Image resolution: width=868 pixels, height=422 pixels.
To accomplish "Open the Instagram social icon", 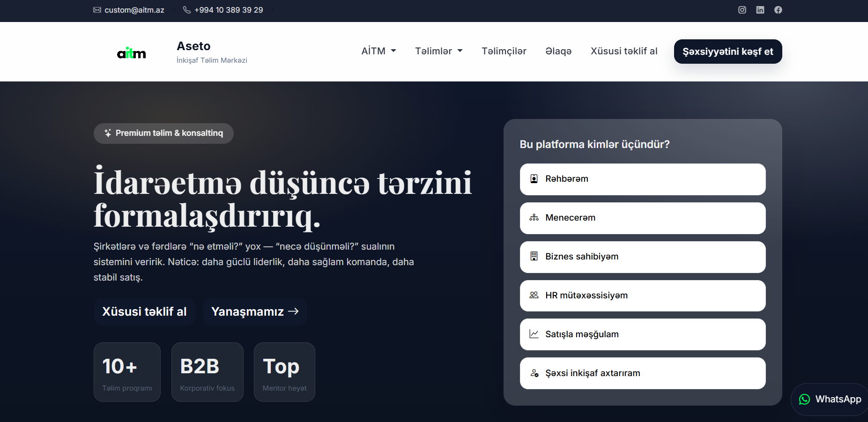I will (x=742, y=9).
